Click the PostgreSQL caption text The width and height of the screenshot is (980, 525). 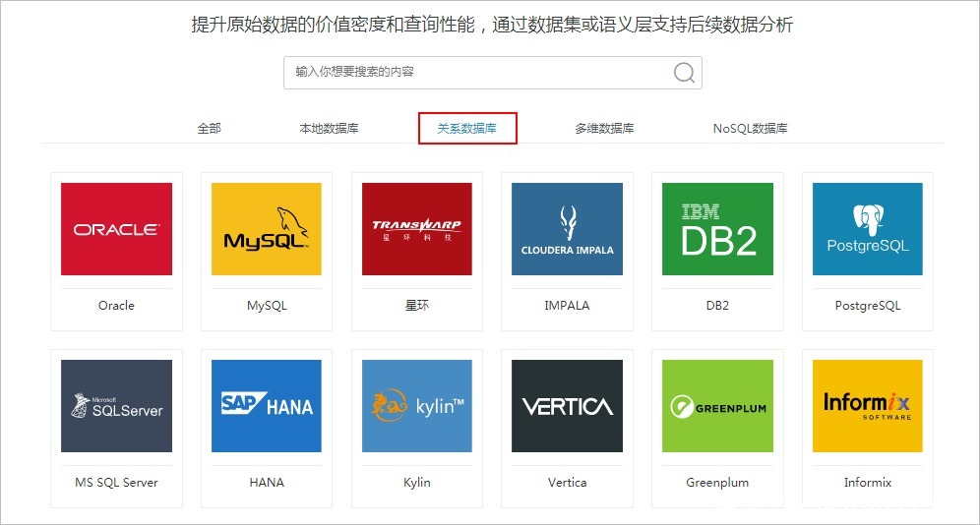[868, 305]
